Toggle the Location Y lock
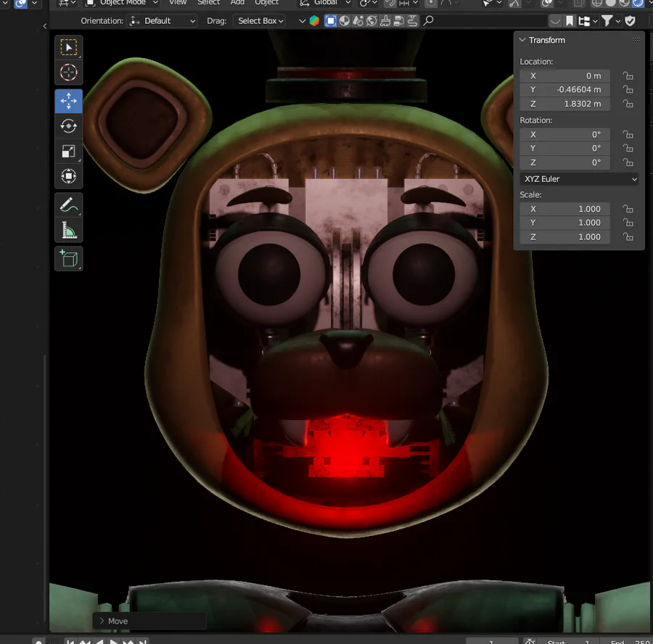Viewport: 653px width, 644px height. (x=628, y=89)
